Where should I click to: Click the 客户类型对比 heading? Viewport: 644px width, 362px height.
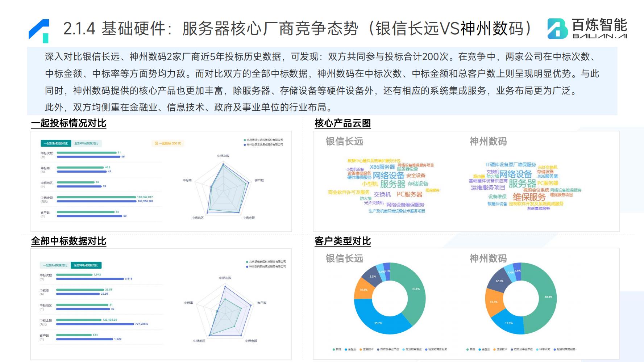coord(342,241)
